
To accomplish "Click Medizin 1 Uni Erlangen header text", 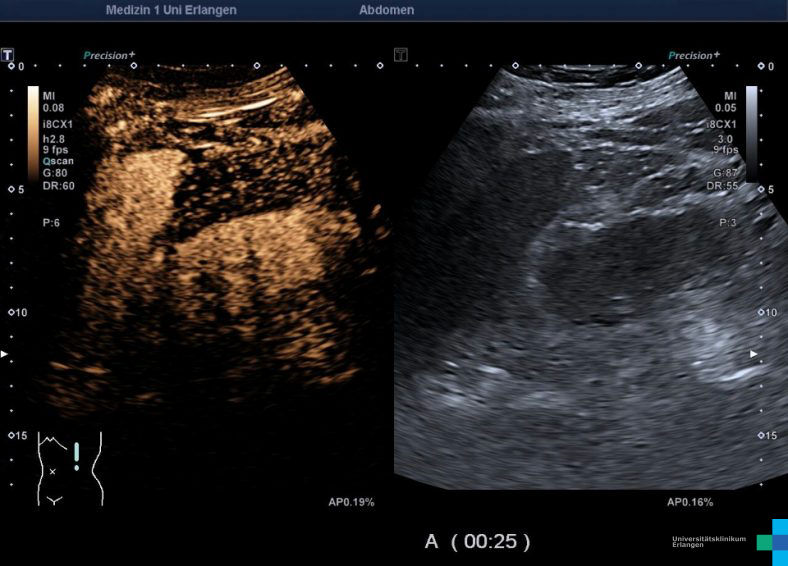I will (172, 10).
